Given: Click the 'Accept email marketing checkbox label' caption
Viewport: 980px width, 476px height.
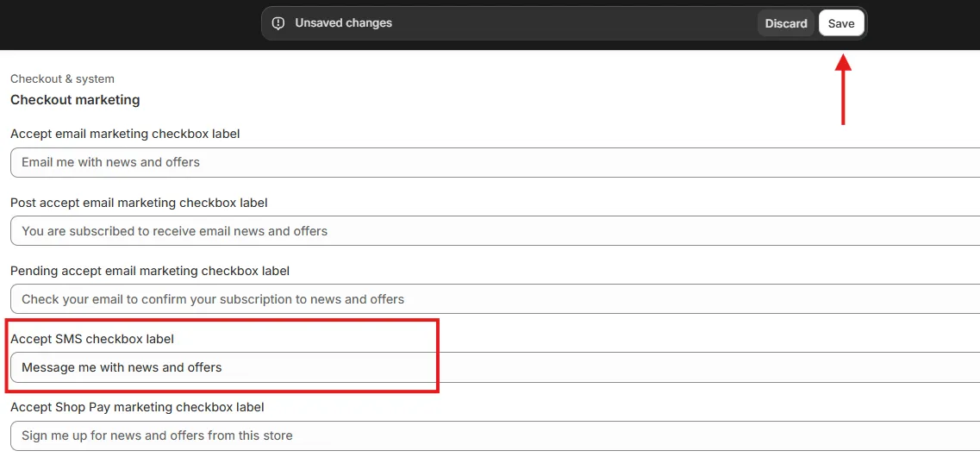Looking at the screenshot, I should 125,134.
